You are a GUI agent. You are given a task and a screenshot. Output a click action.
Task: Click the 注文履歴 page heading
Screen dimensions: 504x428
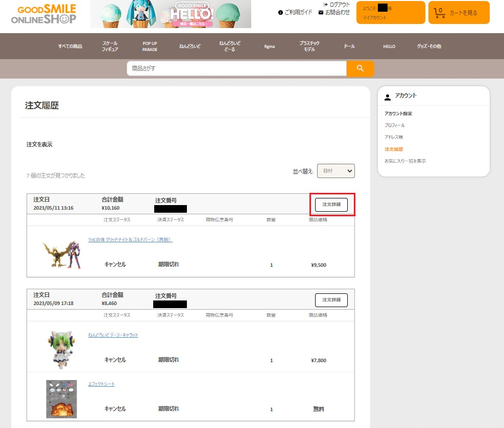point(42,105)
